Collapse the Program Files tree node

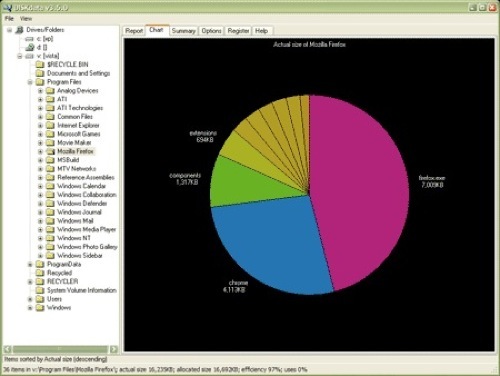[x=30, y=82]
